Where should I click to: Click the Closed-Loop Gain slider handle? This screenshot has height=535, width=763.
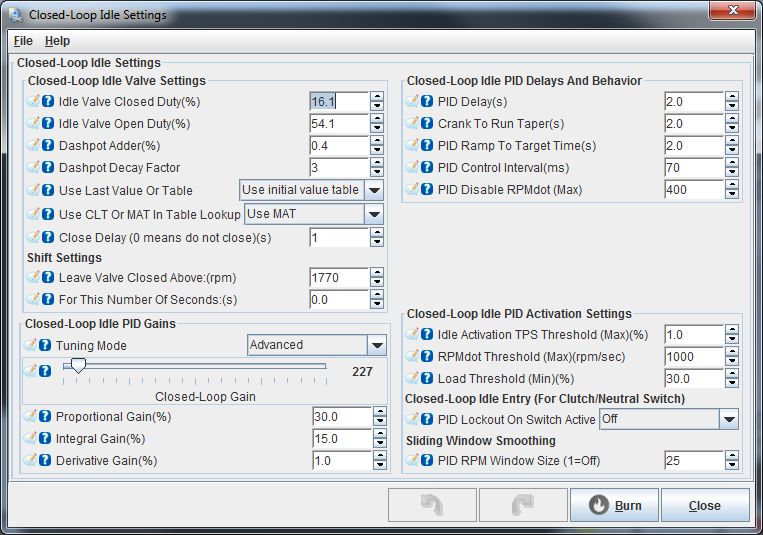pos(78,367)
